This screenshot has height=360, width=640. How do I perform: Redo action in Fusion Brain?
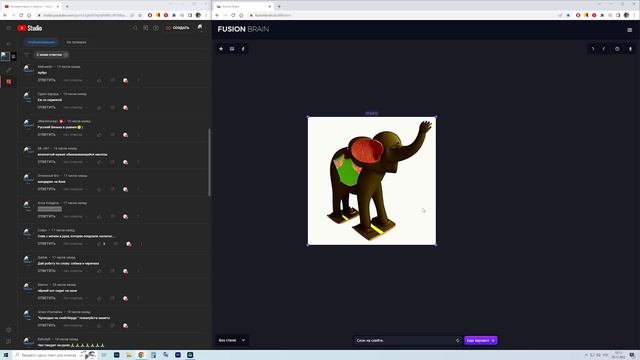604,49
